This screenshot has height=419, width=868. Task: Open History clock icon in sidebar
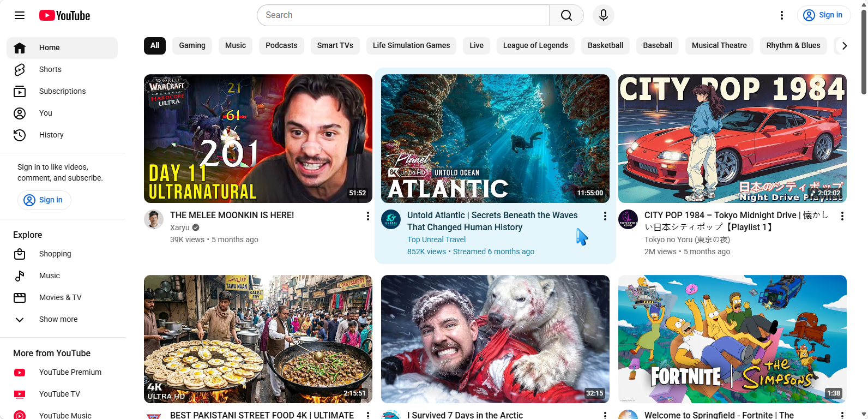(x=20, y=135)
